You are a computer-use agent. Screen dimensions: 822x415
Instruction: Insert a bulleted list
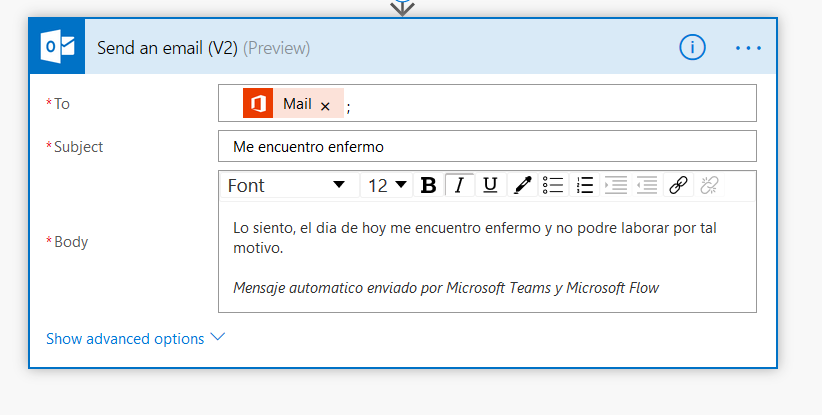pyautogui.click(x=553, y=185)
